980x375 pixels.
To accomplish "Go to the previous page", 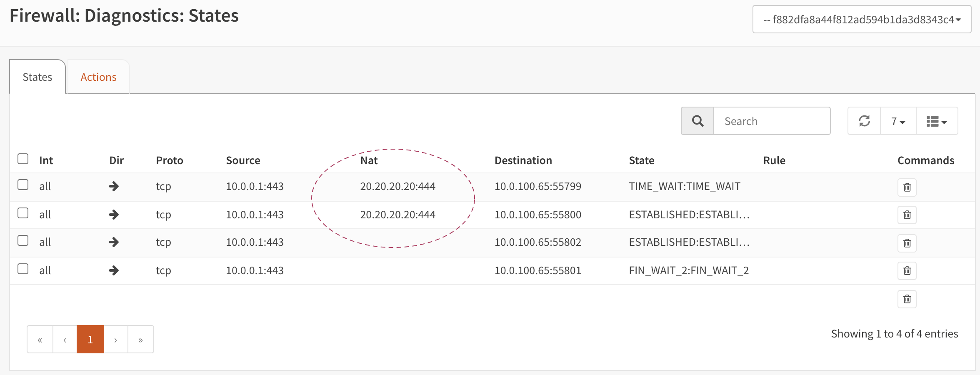I will [x=65, y=340].
